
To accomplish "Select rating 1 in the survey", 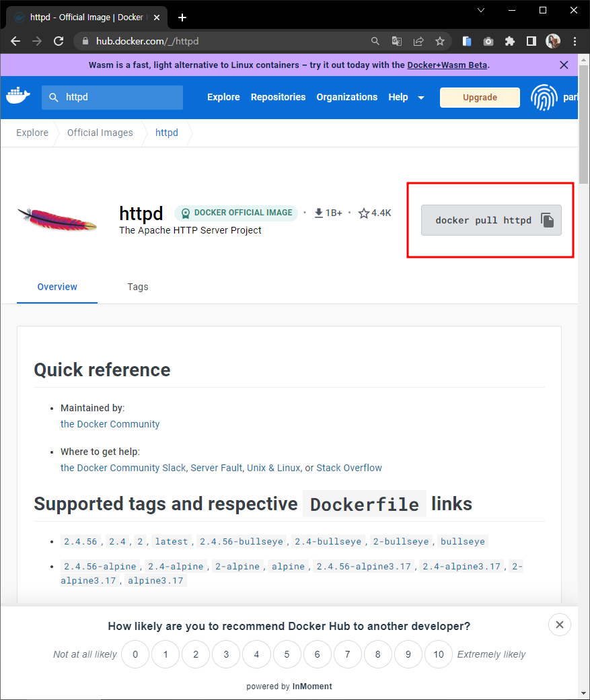I will pos(165,654).
